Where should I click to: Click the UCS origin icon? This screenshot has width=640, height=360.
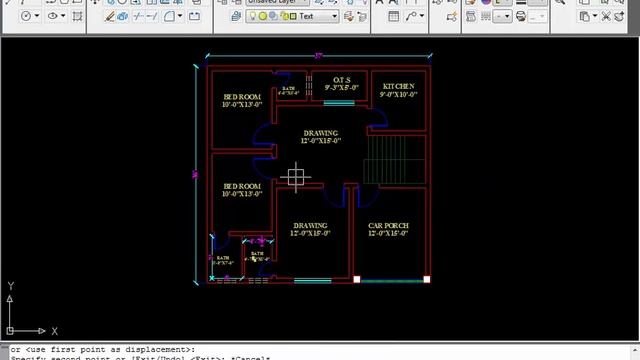tap(10, 331)
